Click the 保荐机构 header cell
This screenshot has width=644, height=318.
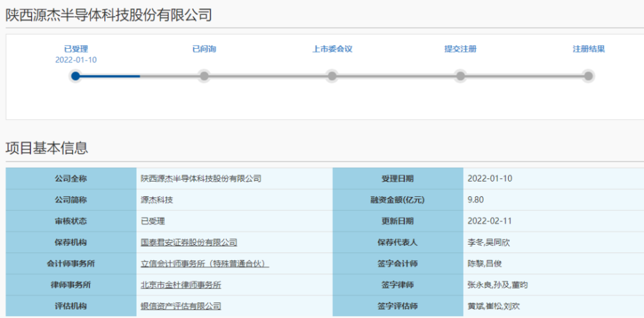(71, 243)
